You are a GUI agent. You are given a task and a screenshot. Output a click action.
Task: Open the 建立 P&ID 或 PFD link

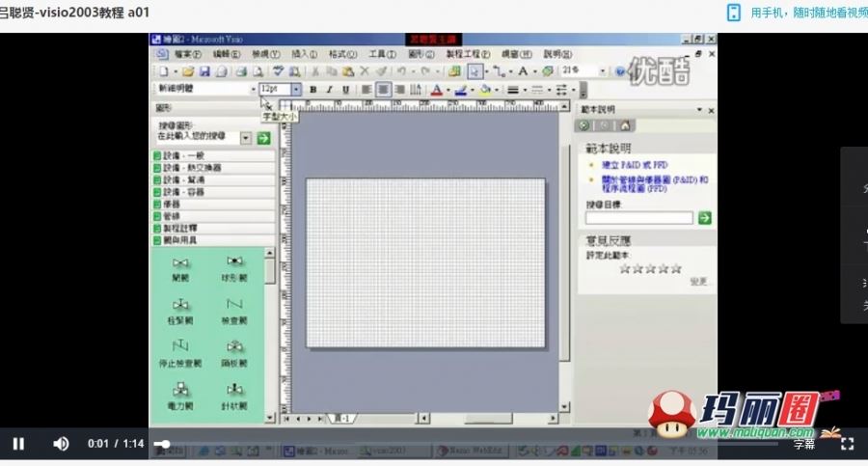(x=635, y=165)
